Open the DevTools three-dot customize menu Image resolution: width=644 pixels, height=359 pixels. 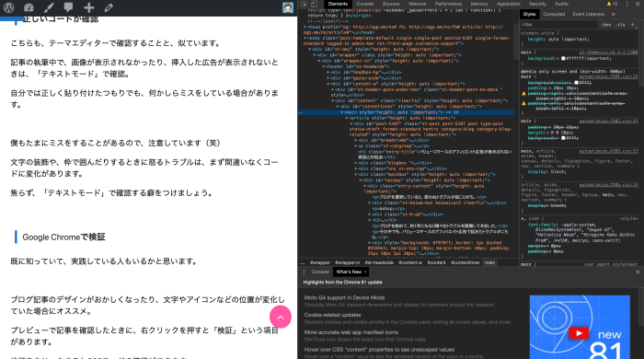point(627,4)
